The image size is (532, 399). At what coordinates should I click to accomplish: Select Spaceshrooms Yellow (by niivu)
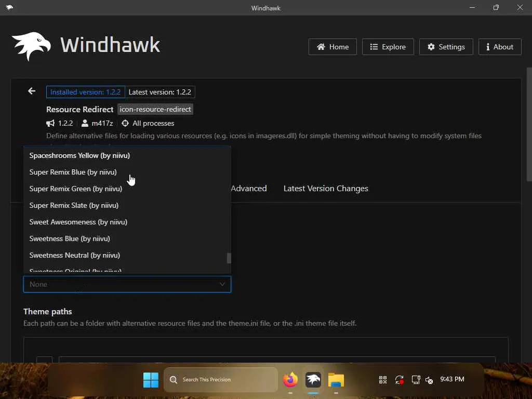pos(127,155)
